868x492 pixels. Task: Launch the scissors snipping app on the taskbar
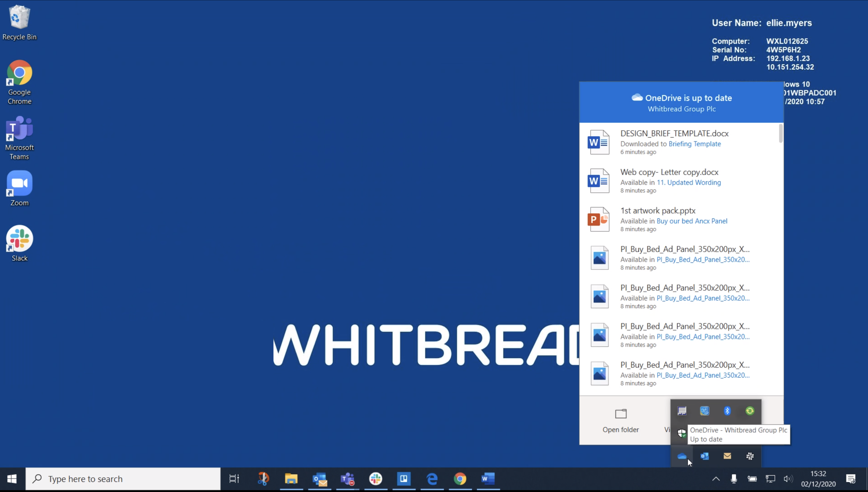[x=263, y=479]
